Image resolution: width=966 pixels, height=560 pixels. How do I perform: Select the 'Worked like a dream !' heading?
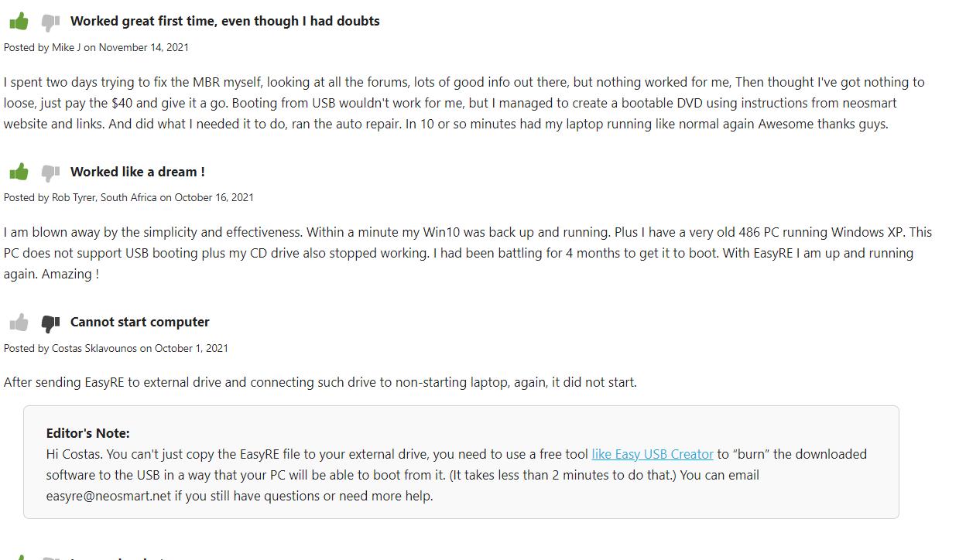coord(137,172)
